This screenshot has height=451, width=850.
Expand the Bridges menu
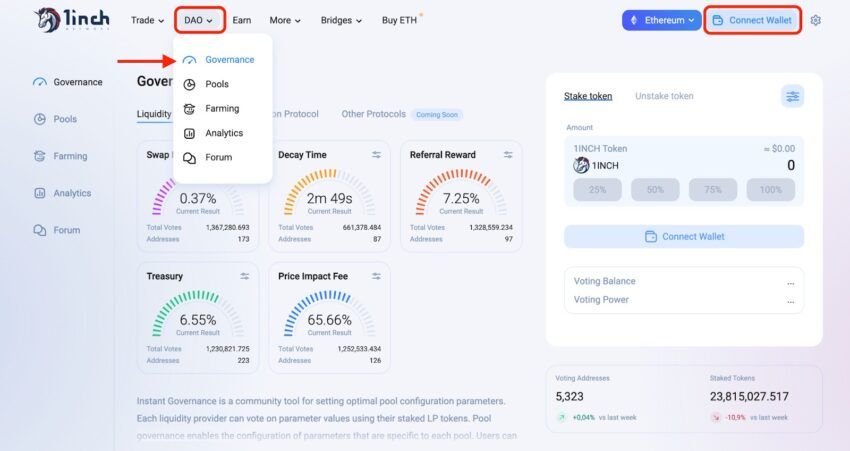pyautogui.click(x=342, y=20)
